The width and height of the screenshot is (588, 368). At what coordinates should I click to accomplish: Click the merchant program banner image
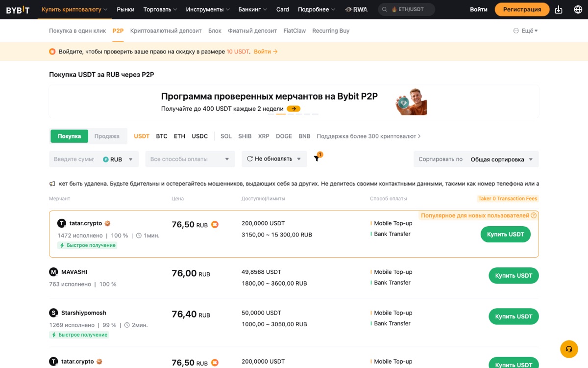(x=412, y=102)
